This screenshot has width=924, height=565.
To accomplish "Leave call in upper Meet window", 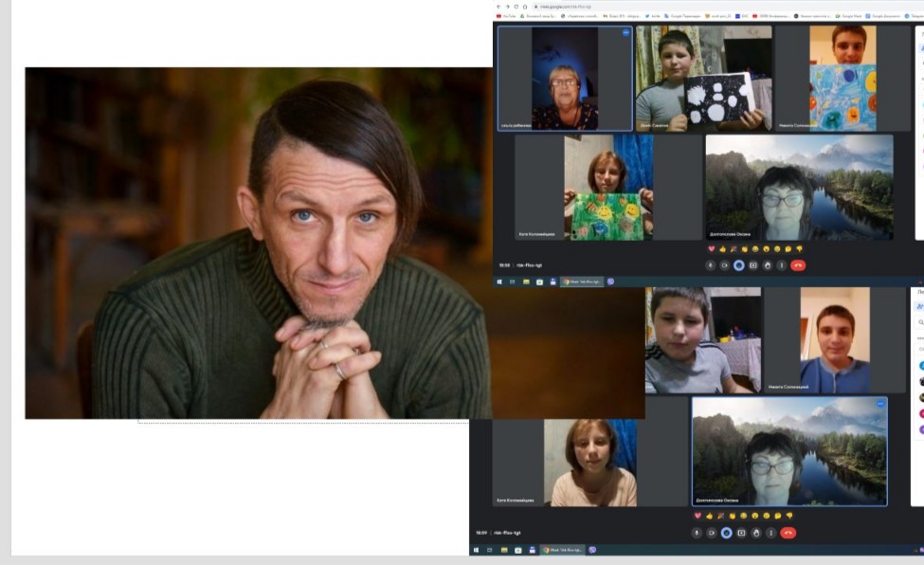I will pos(798,265).
